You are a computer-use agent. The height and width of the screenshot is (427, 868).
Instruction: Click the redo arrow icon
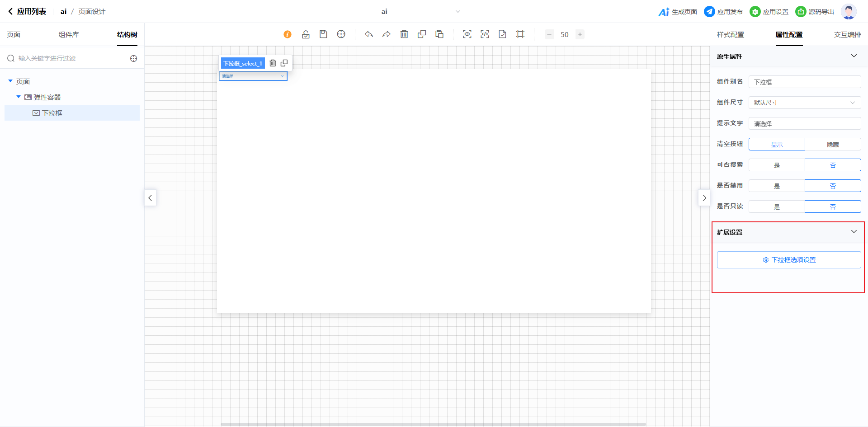[387, 34]
